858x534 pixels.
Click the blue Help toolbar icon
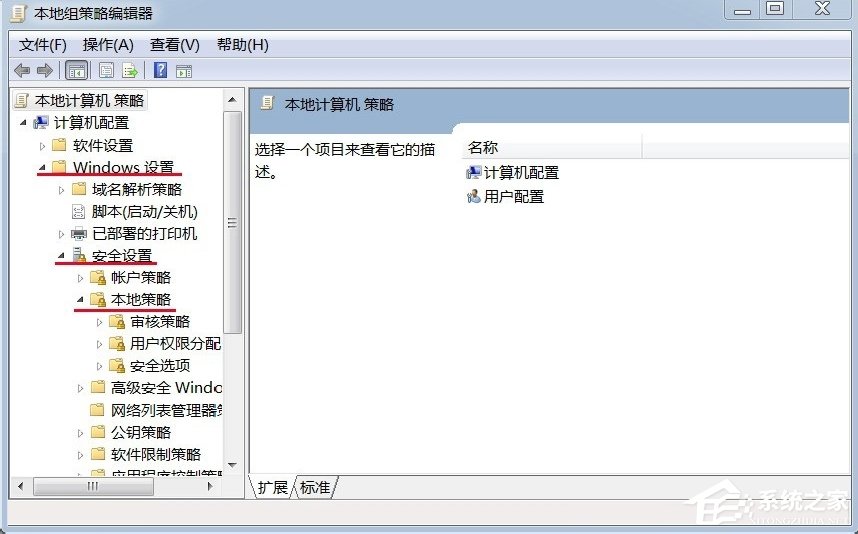coord(160,70)
